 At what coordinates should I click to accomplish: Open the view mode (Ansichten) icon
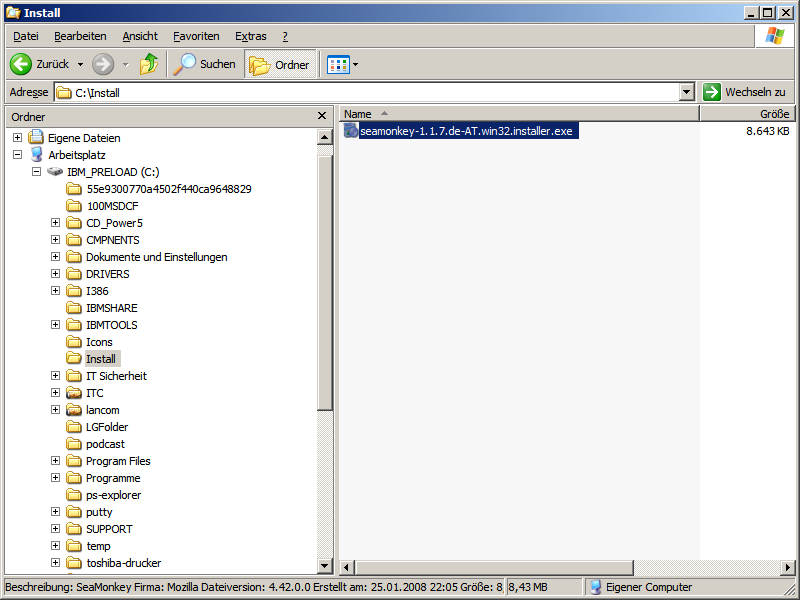(x=338, y=65)
